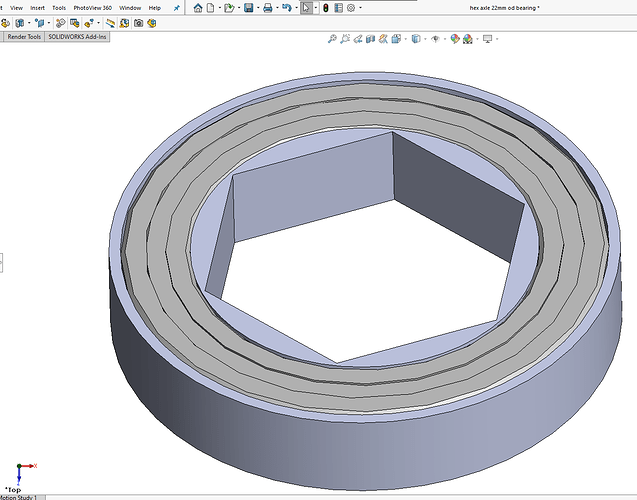Click the Zoom to Fit magnifier icon
The image size is (637, 500).
(x=332, y=39)
